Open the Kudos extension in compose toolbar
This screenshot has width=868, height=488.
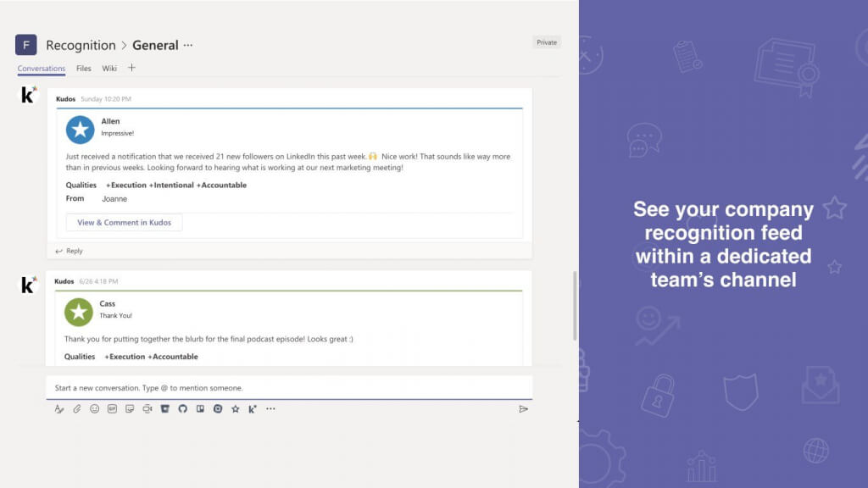[253, 409]
